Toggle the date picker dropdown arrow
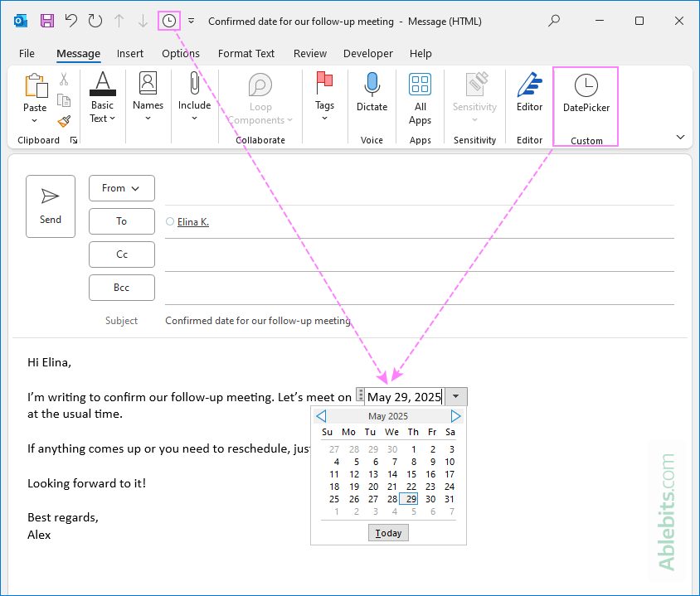The image size is (700, 596). (456, 396)
